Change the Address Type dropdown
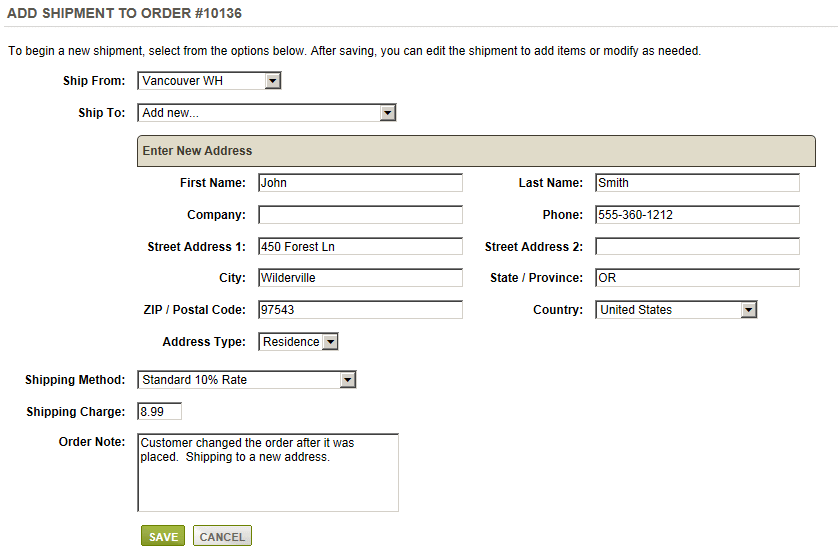This screenshot has width=838, height=555. click(x=298, y=342)
